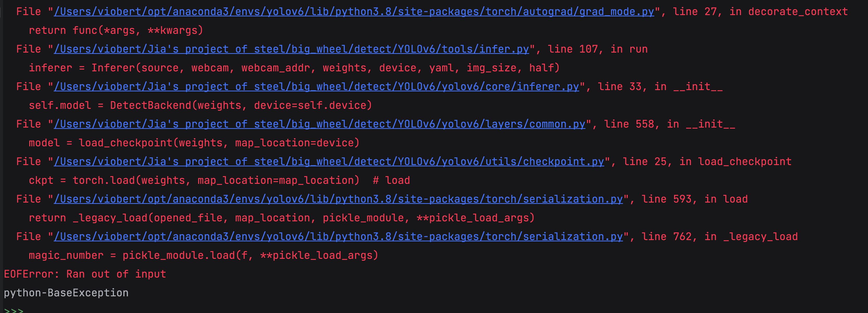Open the grad_mode.py file link
The width and height of the screenshot is (868, 313).
(x=354, y=12)
